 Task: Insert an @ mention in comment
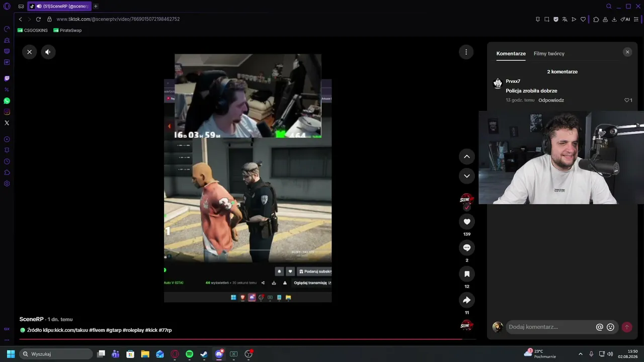pyautogui.click(x=599, y=327)
